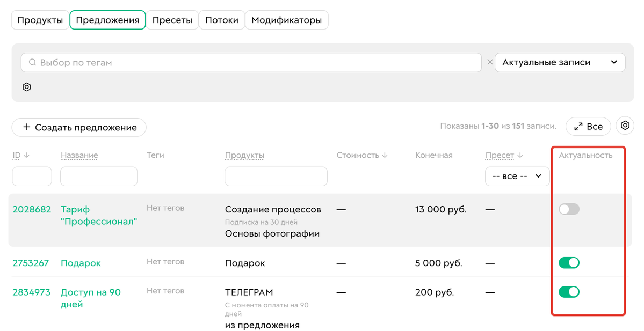Viewport: 644px width, 331px height.
Task: Open the Пресет filter '-- все --' dropdown
Action: click(x=517, y=176)
